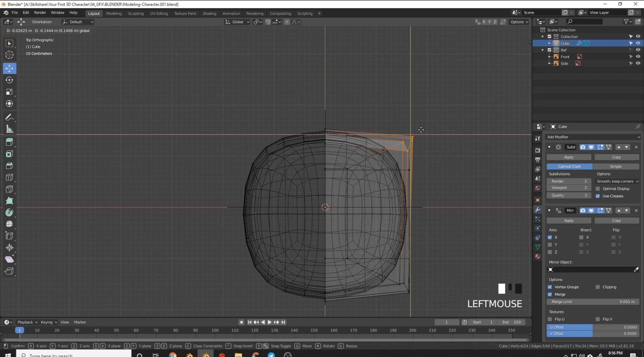Collapse the Ref collection in outliner
The image size is (644, 357).
click(x=542, y=50)
